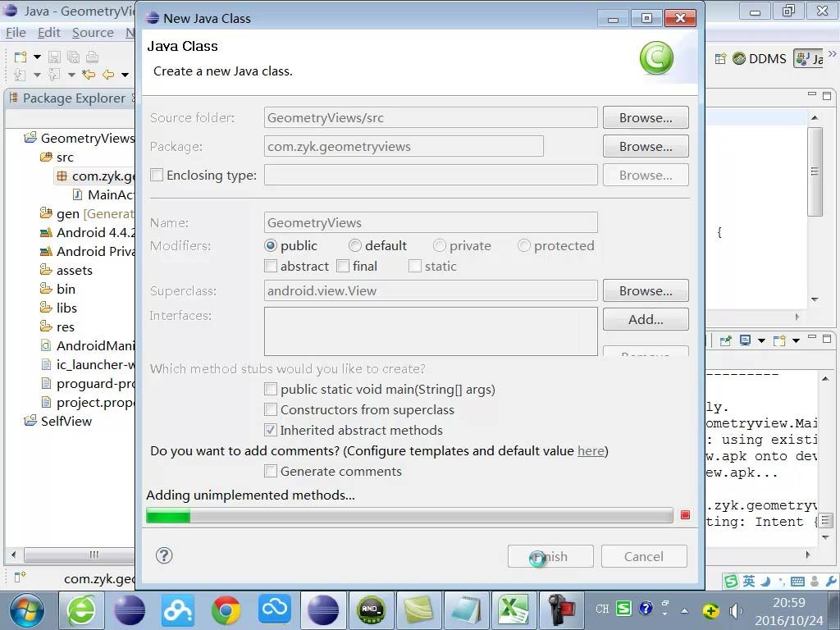
Task: Open the File menu
Action: (16, 33)
